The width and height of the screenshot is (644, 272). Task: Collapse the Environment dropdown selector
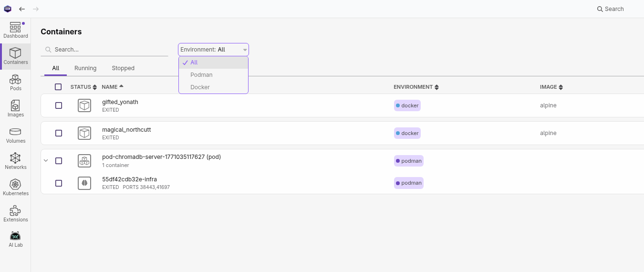[x=213, y=50]
